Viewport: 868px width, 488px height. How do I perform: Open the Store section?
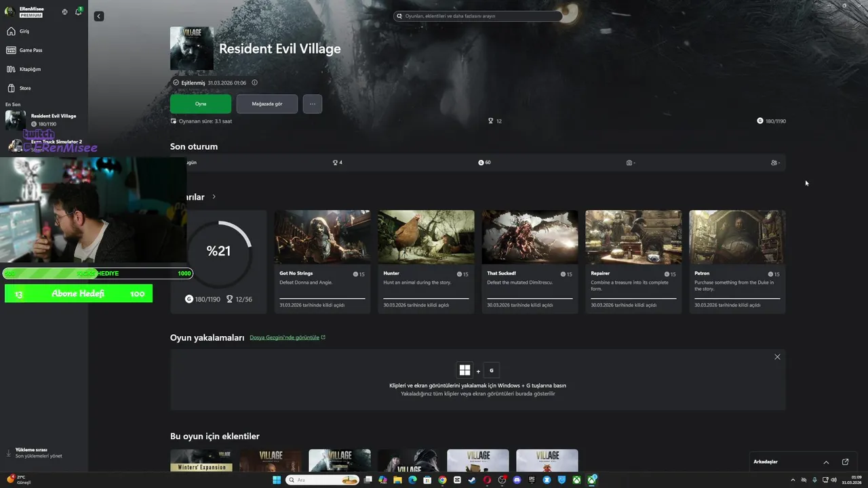click(x=44, y=88)
